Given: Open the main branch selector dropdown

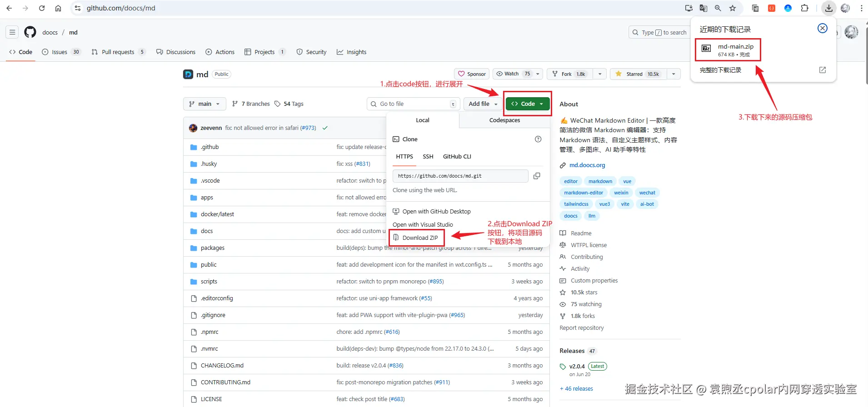Looking at the screenshot, I should (x=205, y=104).
